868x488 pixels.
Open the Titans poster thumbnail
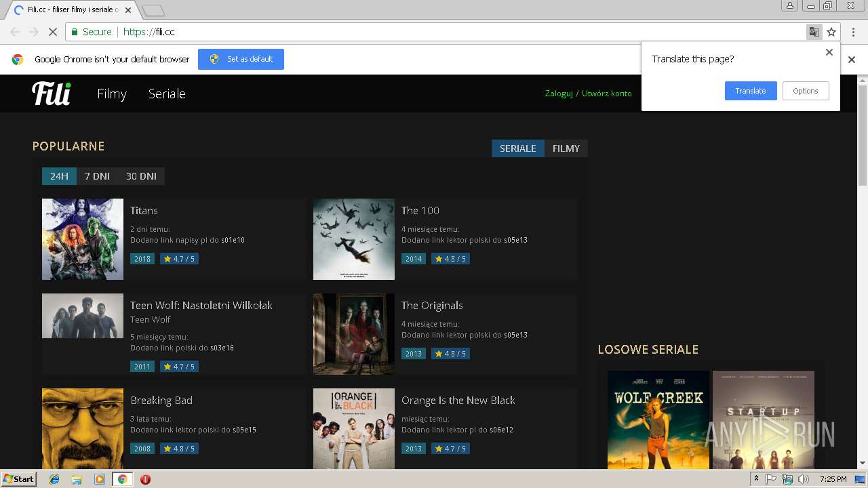(83, 239)
